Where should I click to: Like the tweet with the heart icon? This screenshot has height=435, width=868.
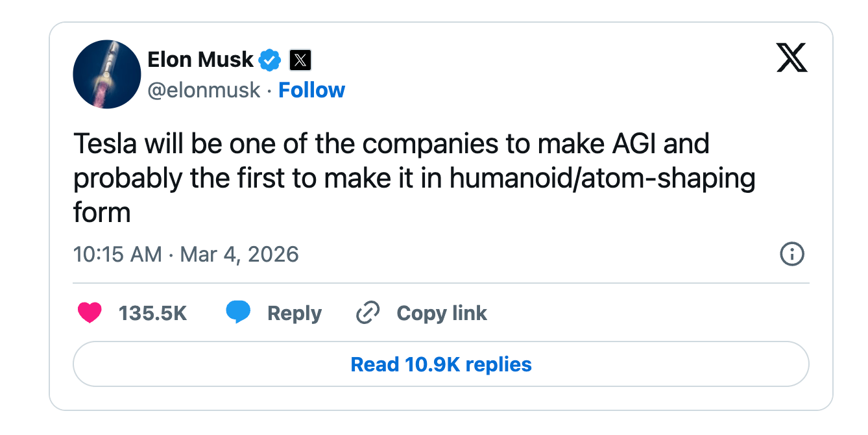(90, 313)
